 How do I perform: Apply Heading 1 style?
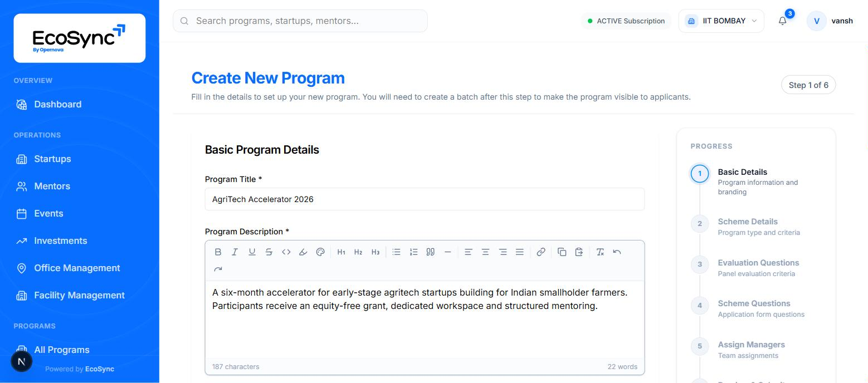(342, 252)
